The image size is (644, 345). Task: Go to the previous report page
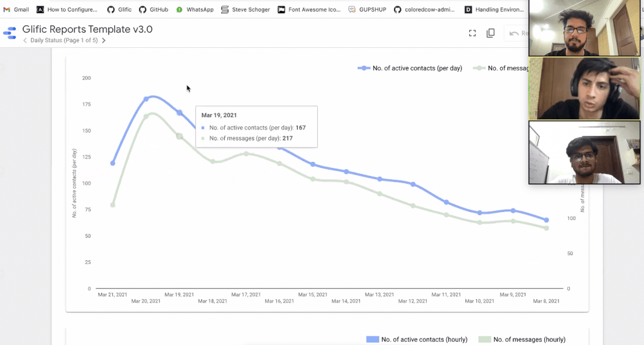pyautogui.click(x=25, y=40)
